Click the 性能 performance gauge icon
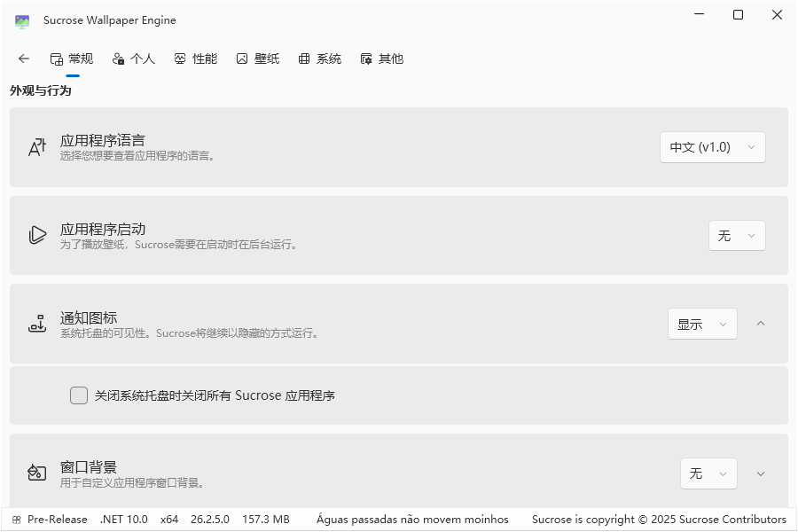 click(x=181, y=59)
